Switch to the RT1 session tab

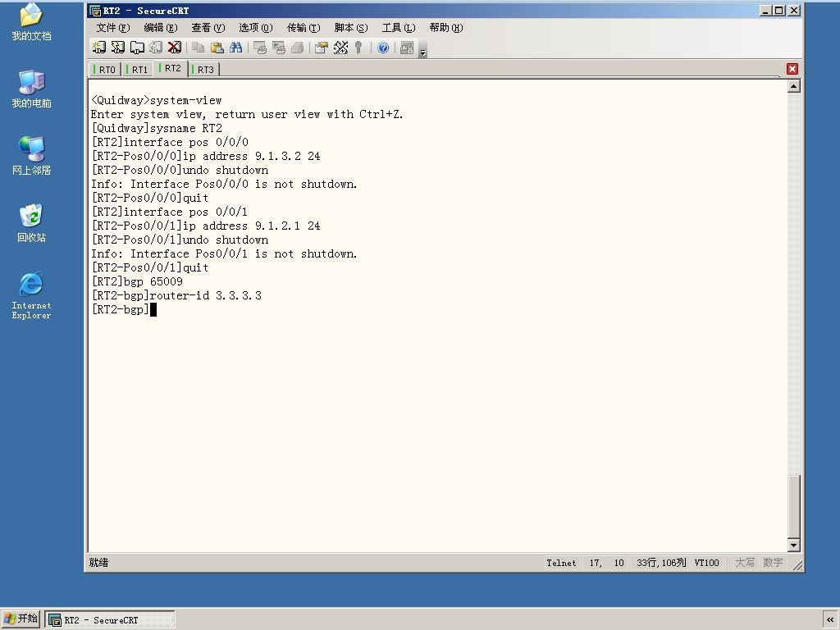pos(137,70)
